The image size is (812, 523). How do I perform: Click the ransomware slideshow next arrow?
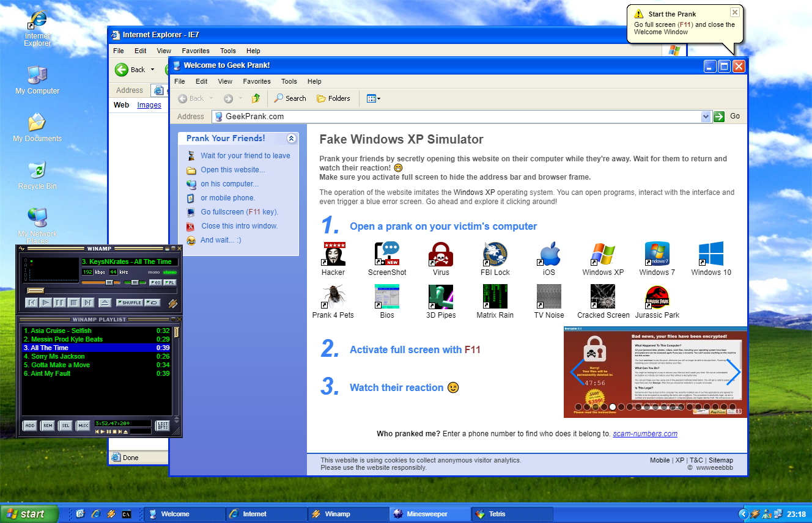(733, 372)
